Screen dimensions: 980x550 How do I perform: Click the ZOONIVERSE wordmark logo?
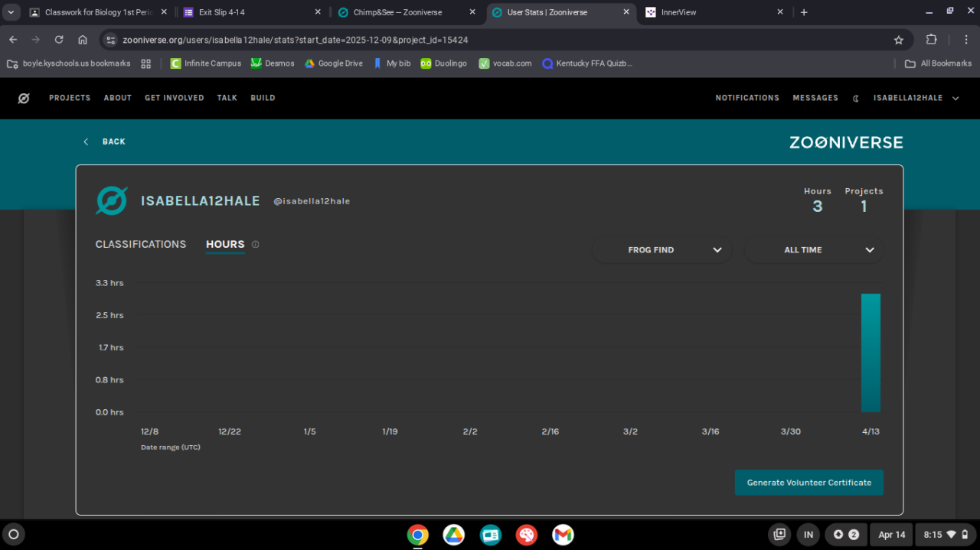[x=846, y=142]
